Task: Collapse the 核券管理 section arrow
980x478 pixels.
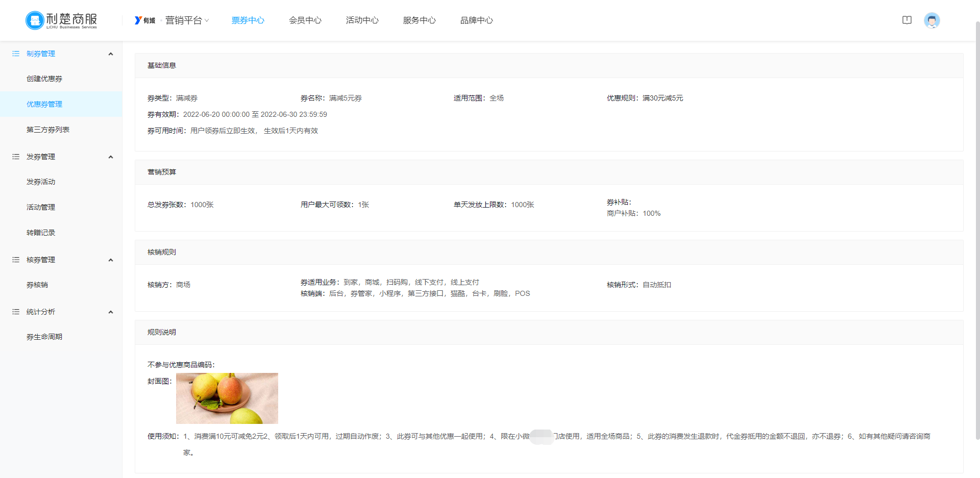Action: pos(111,260)
